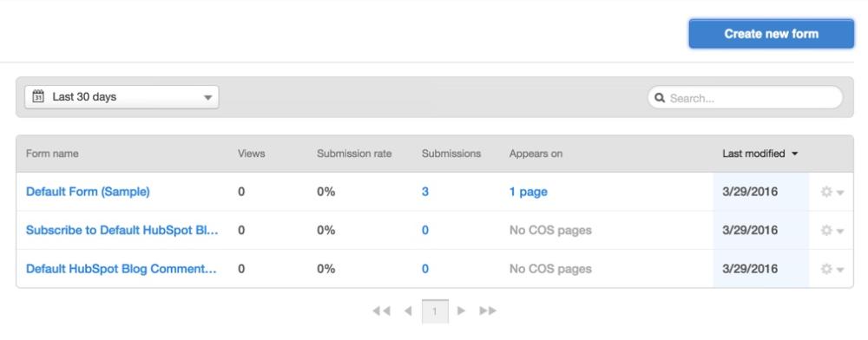The width and height of the screenshot is (868, 340).
Task: Click No COS pages in Subscribe form row
Action: (550, 230)
